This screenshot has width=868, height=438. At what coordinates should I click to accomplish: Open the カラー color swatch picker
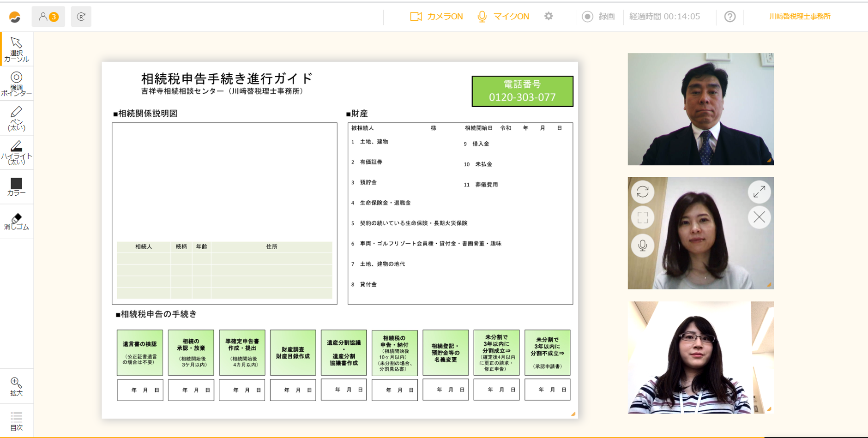(17, 187)
